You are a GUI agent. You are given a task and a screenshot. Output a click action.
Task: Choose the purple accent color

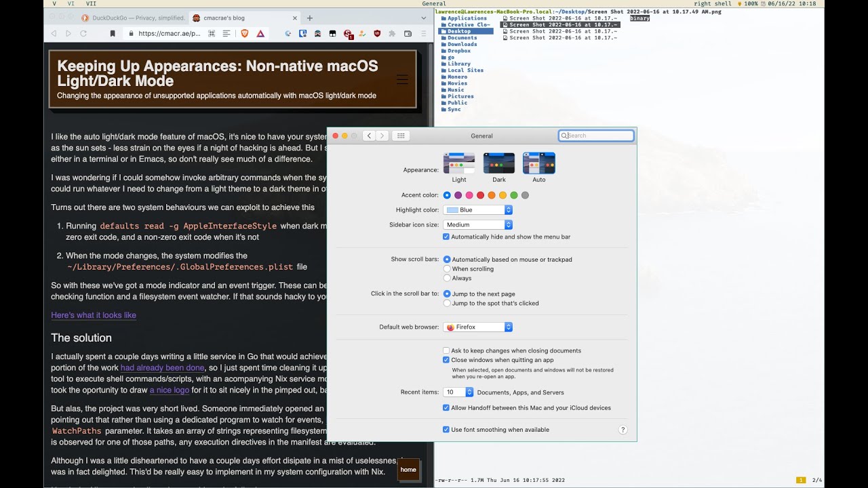tap(458, 195)
